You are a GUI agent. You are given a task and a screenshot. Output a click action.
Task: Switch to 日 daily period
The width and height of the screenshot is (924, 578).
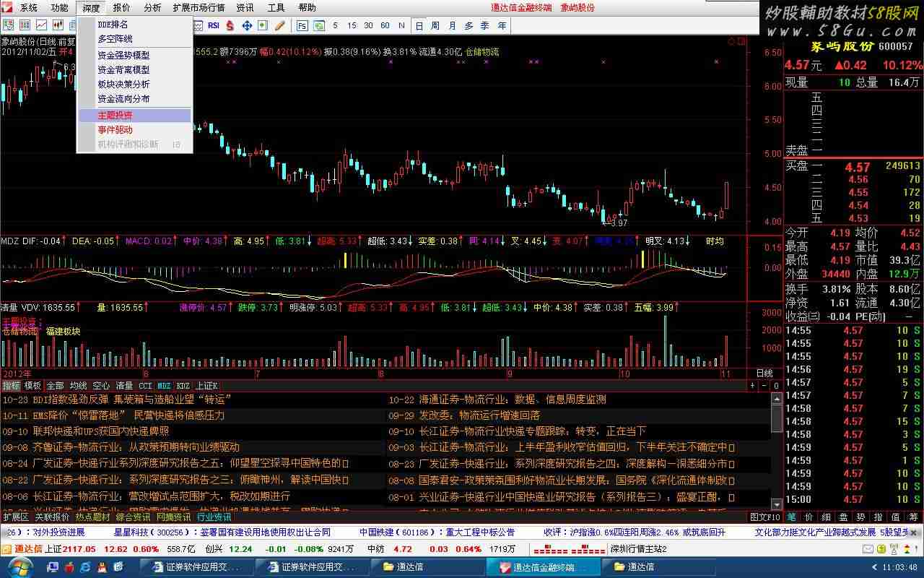[x=419, y=25]
